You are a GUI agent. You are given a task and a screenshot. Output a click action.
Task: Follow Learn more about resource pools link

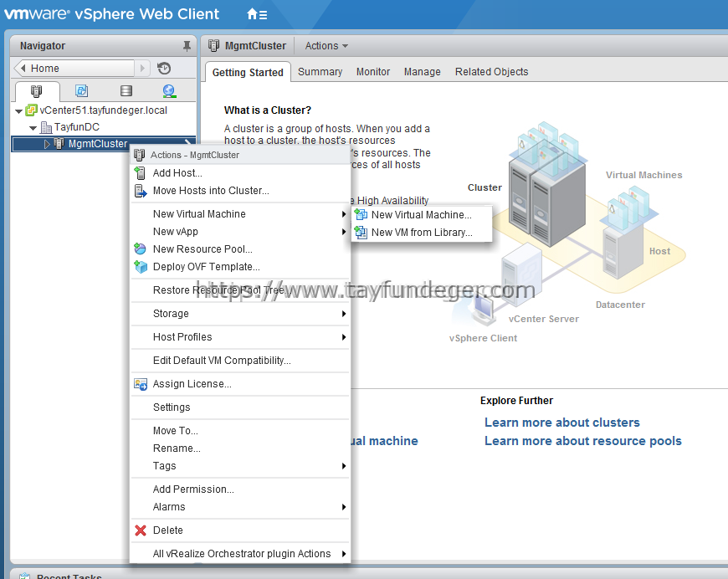[582, 441]
